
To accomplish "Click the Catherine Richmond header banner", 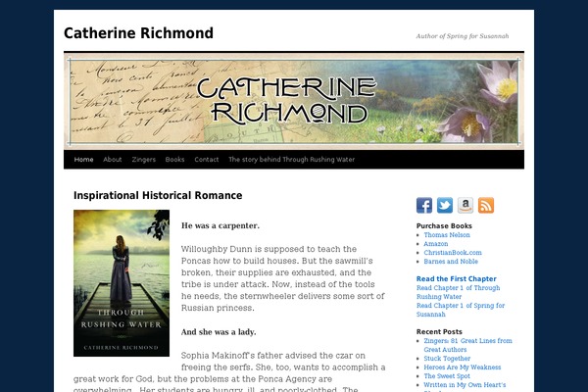I will click(294, 101).
